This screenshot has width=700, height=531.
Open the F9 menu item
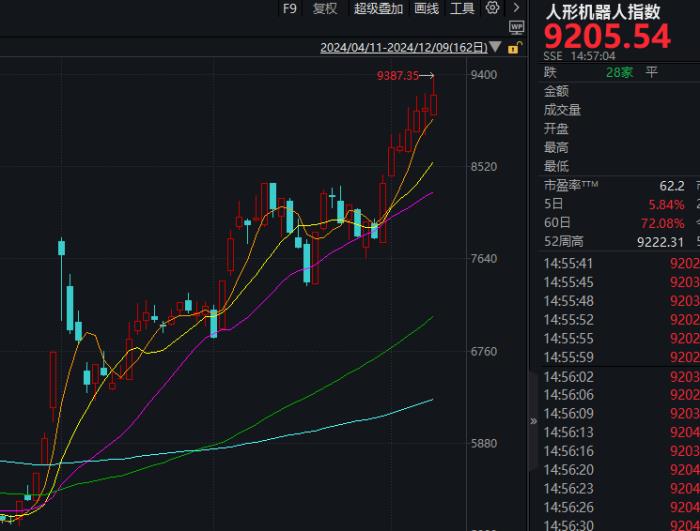tap(290, 8)
